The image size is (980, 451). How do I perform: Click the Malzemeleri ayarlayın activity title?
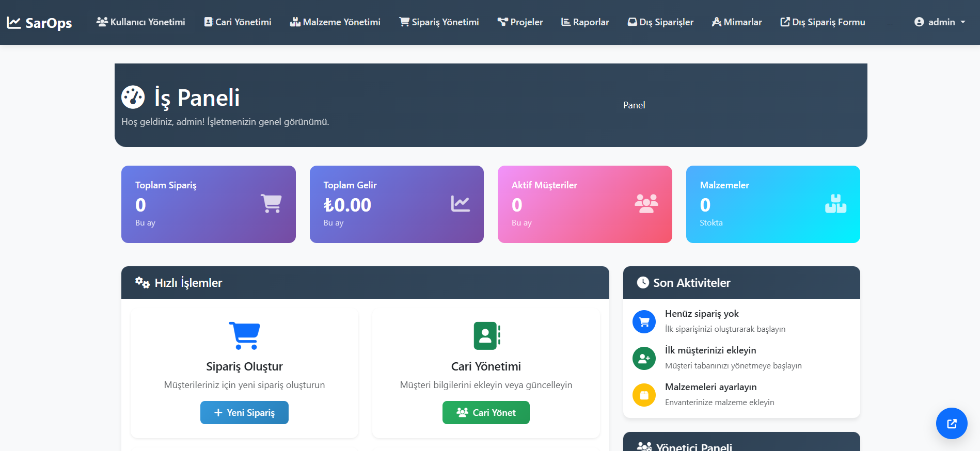(x=710, y=387)
